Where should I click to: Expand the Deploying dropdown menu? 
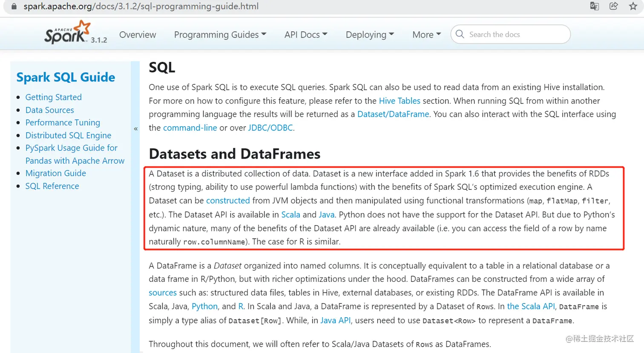tap(370, 35)
